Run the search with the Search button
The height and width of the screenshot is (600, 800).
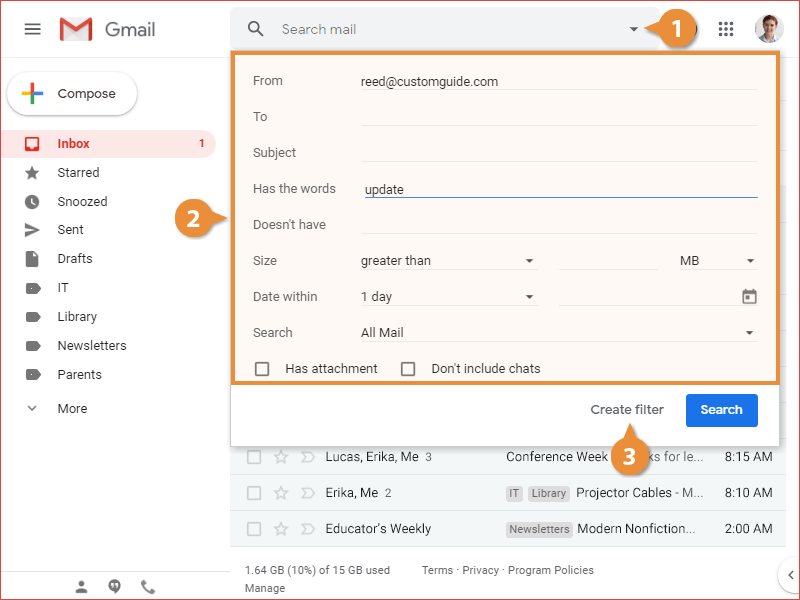pos(721,409)
